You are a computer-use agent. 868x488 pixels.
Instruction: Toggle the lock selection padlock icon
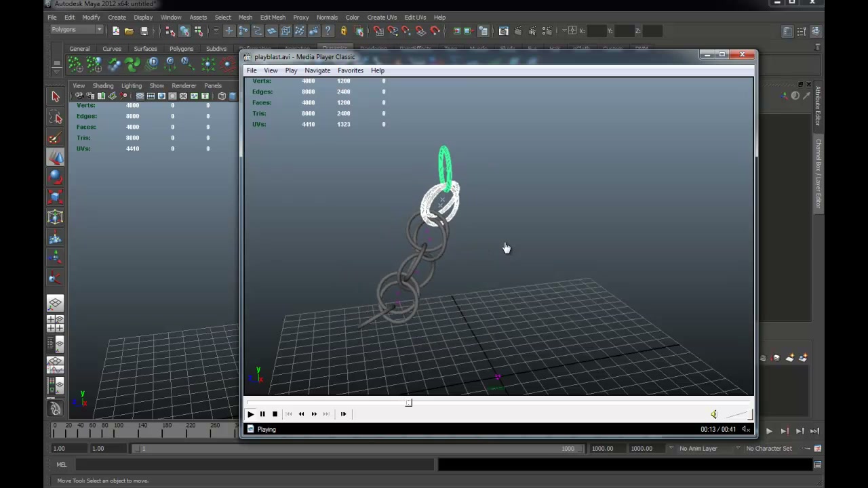point(343,31)
